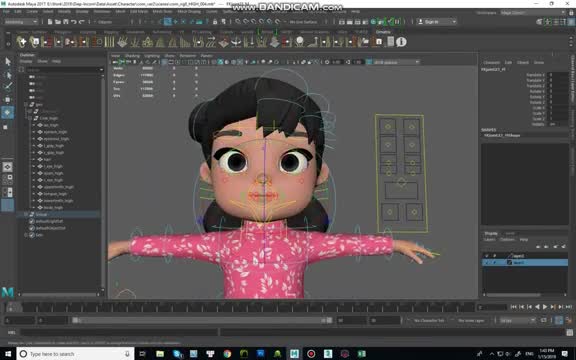Open animation preferences icon near Auto Key
576x360 pixels.
(x=569, y=321)
